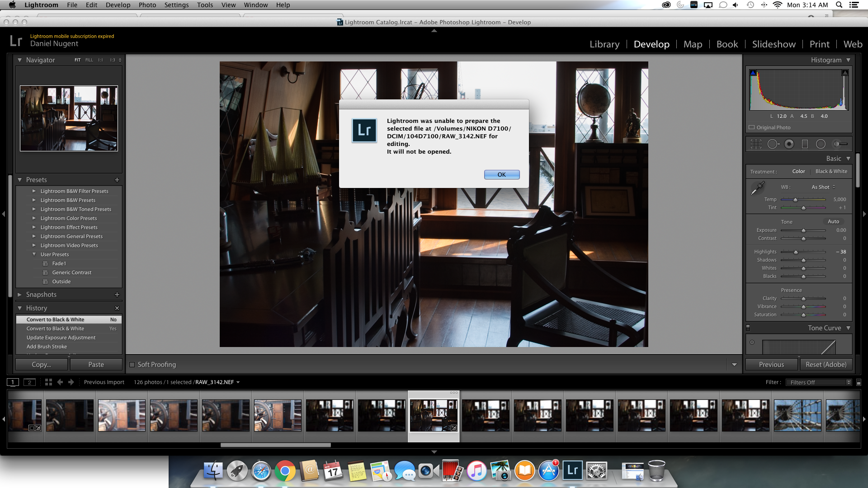Open the Photo menu
868x488 pixels.
(x=147, y=5)
